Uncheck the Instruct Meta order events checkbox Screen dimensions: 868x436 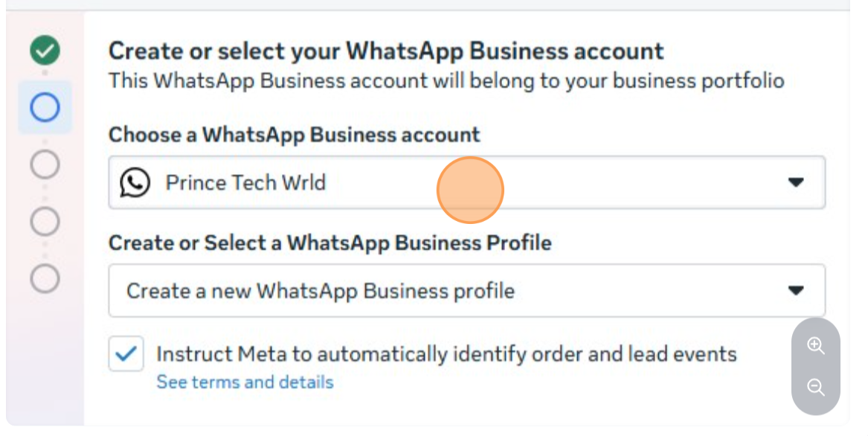(126, 353)
